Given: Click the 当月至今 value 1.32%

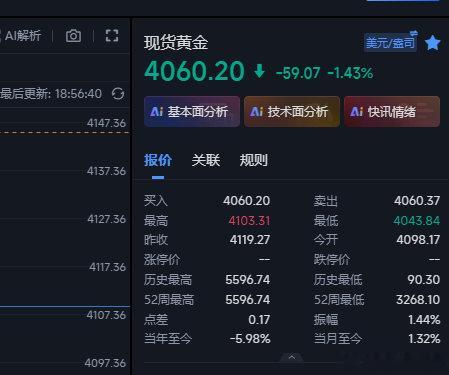Looking at the screenshot, I should [x=424, y=339].
